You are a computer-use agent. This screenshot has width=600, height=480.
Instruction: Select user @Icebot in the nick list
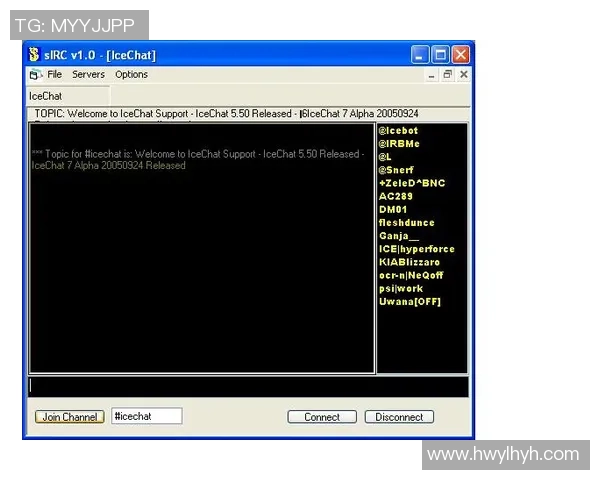tap(398, 131)
